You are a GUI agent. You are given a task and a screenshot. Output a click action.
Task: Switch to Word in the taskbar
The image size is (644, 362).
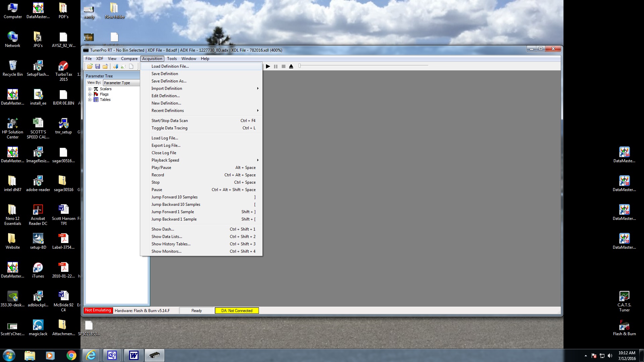[x=133, y=355]
